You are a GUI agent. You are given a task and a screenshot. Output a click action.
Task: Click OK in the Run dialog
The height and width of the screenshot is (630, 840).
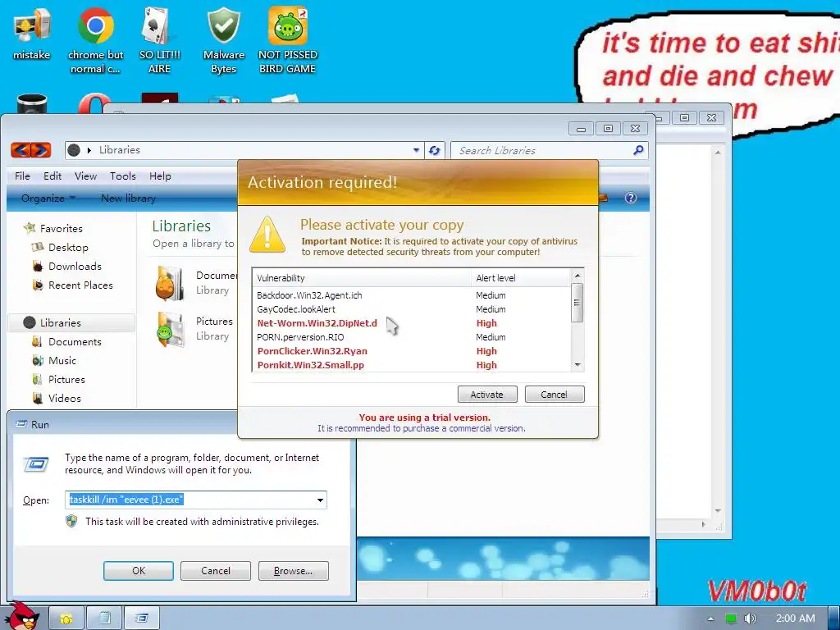(138, 571)
